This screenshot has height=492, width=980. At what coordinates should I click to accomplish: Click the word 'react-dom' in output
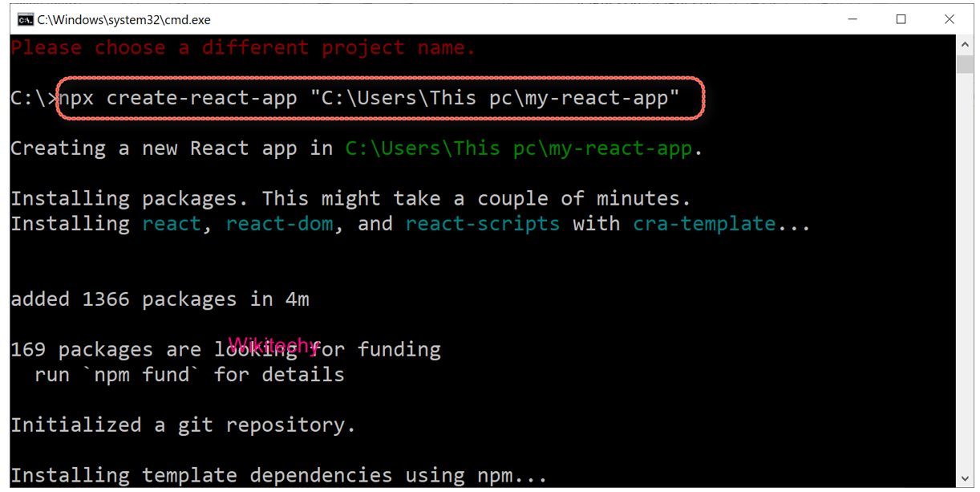(279, 223)
